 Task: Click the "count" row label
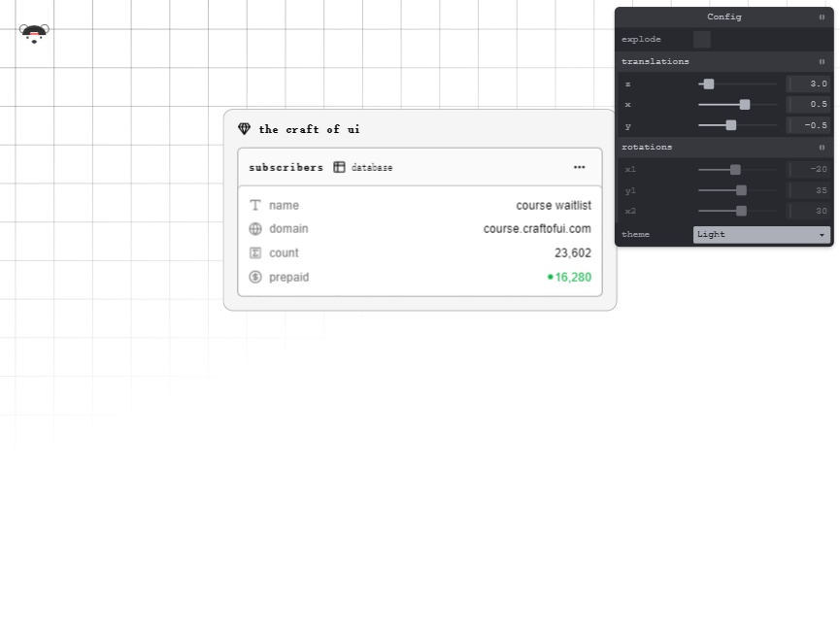click(x=284, y=252)
